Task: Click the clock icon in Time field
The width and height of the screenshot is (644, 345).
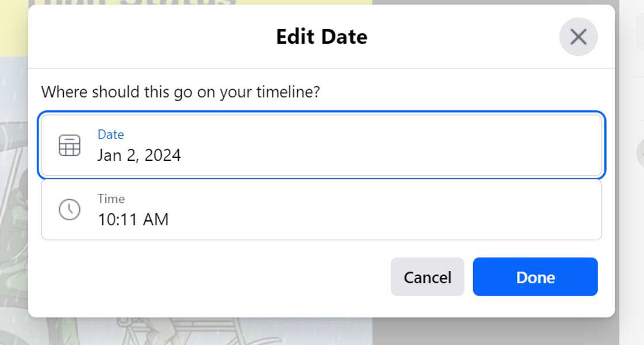Action: click(70, 209)
